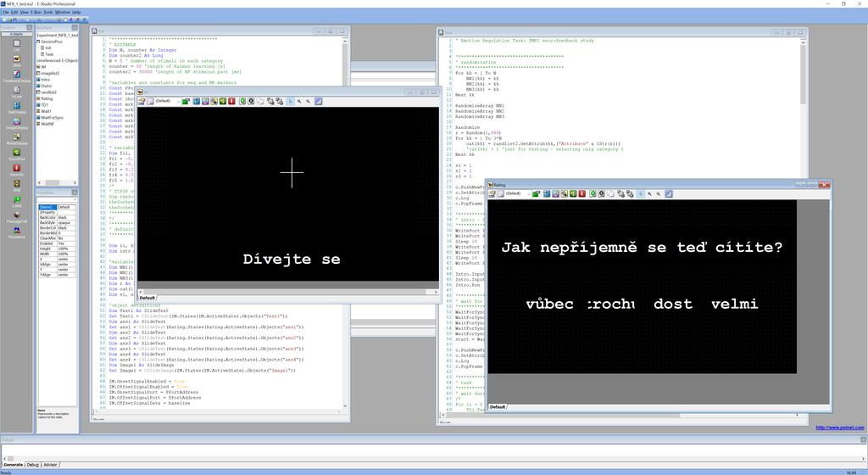Select WaitNF in the Structure tree
The width and height of the screenshot is (868, 475).
47,124
